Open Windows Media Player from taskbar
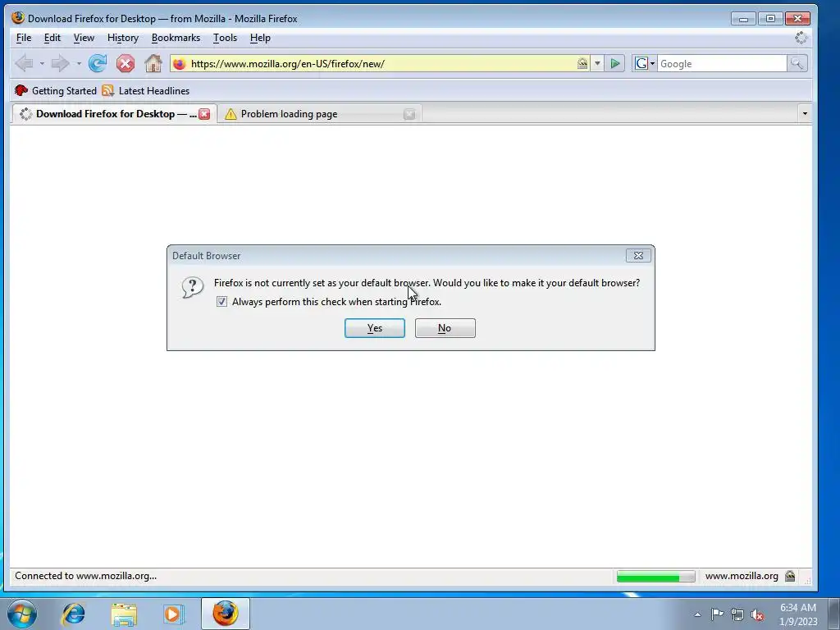The width and height of the screenshot is (840, 630). click(173, 614)
